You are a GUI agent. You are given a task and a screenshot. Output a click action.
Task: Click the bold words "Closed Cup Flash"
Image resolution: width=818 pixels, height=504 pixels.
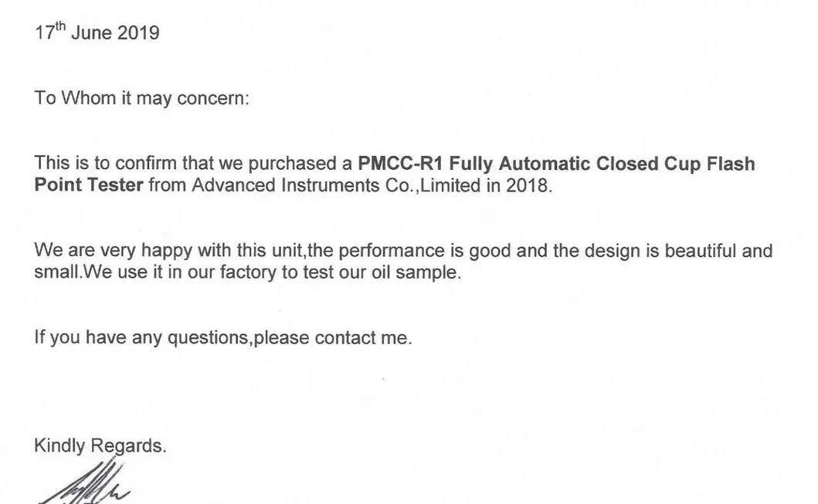(x=676, y=164)
